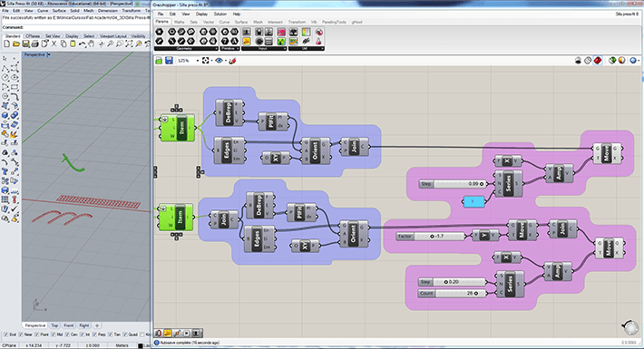
Task: Switch to the Rhino Top viewport tab
Action: [x=54, y=325]
